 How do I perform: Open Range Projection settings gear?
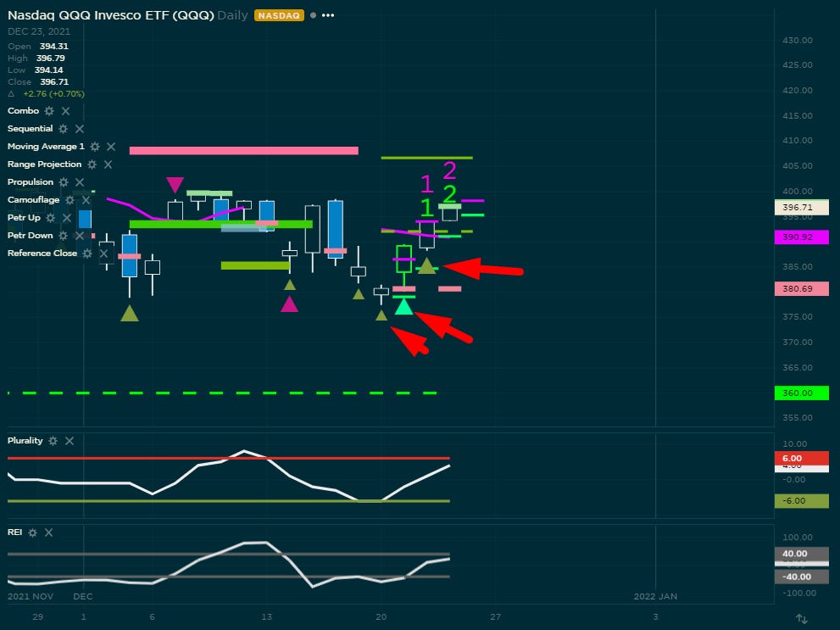pyautogui.click(x=92, y=164)
